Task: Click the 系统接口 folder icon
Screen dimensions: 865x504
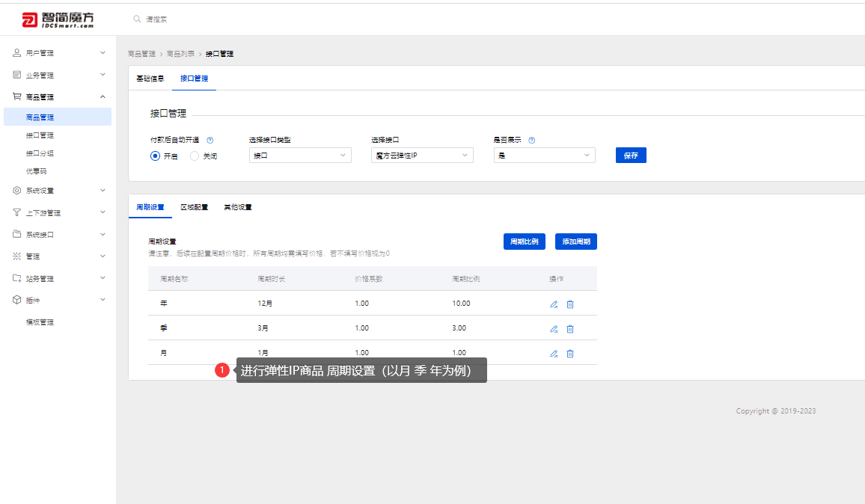Action: (x=16, y=234)
